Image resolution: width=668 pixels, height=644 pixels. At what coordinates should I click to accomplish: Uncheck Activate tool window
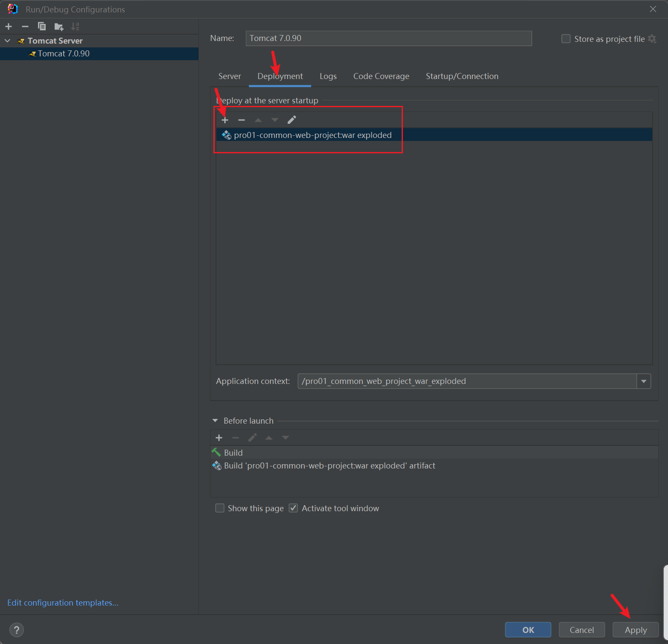tap(293, 508)
